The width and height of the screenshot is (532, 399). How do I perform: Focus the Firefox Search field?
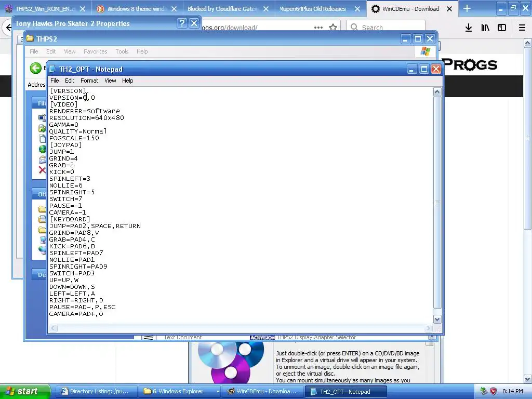(386, 27)
